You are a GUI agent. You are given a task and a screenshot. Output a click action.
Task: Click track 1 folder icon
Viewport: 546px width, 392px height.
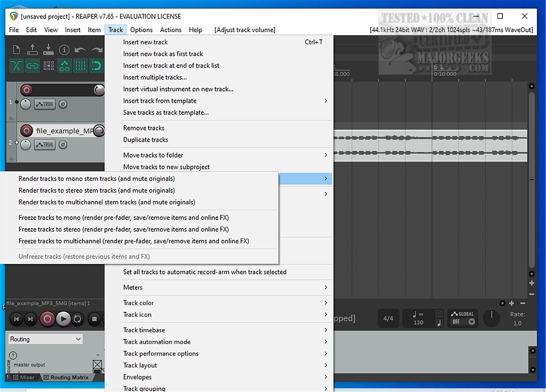pyautogui.click(x=11, y=118)
